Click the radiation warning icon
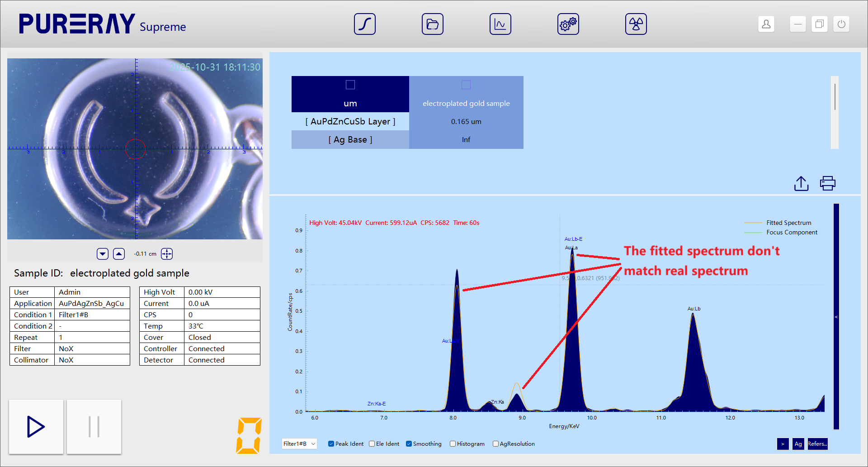Screen dimensions: 868x467 click(636, 24)
